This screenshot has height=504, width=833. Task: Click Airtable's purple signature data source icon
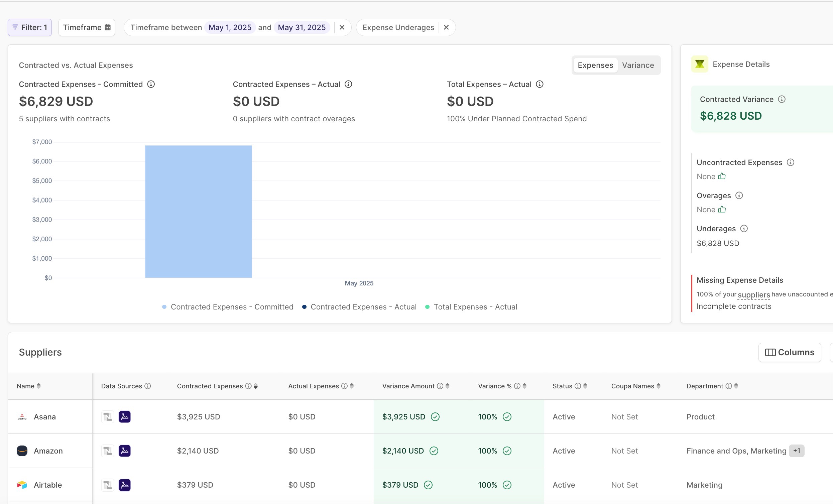pos(125,485)
